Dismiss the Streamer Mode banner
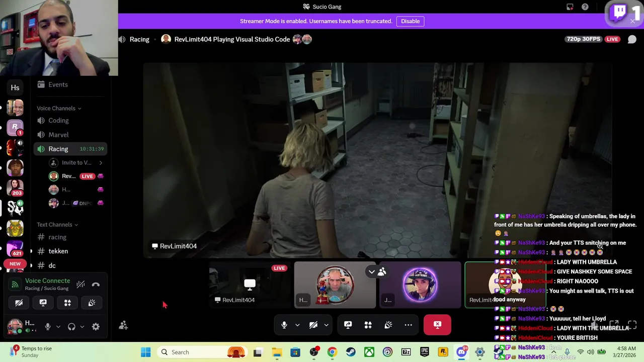Screen dimensions: 644x362 [x=632, y=21]
